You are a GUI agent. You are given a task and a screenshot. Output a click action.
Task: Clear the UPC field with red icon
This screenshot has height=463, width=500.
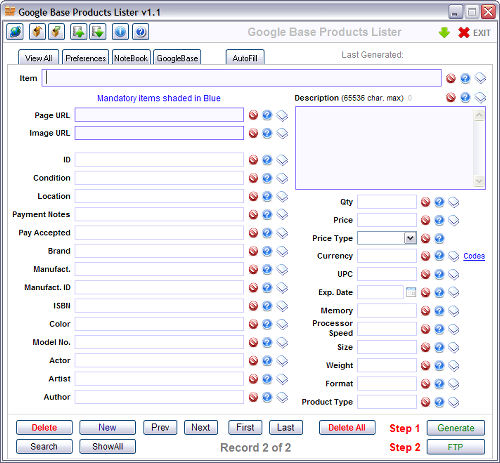[x=425, y=274]
